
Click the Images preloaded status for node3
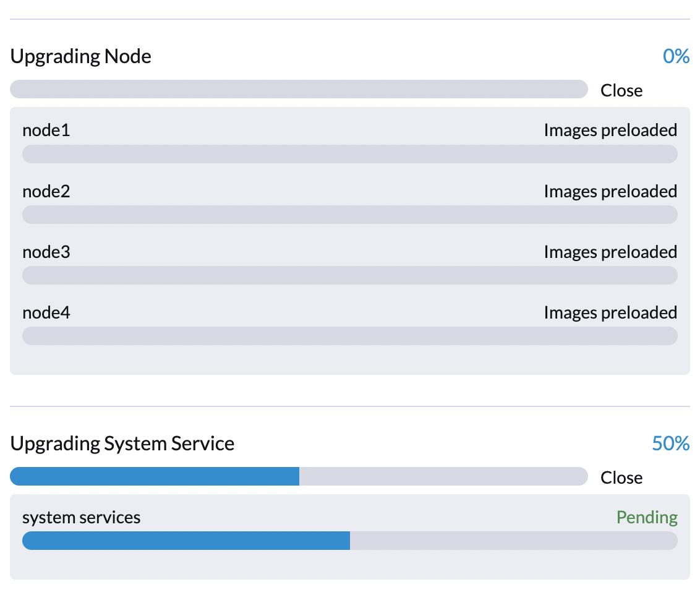[610, 252]
